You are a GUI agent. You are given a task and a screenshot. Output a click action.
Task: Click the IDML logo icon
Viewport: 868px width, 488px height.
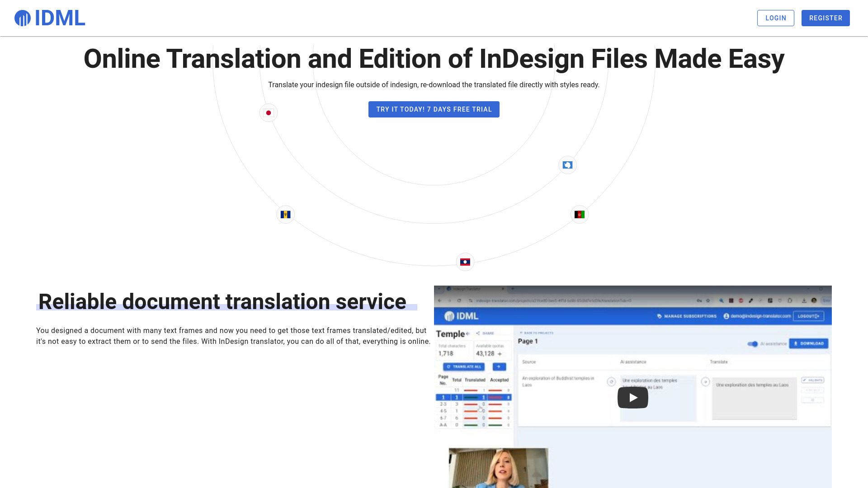point(22,18)
